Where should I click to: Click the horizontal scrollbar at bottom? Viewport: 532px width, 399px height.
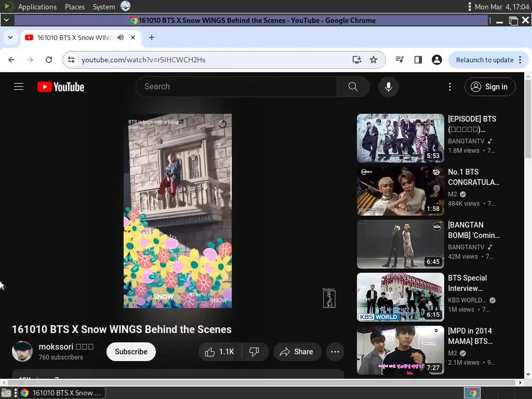[x=261, y=382]
